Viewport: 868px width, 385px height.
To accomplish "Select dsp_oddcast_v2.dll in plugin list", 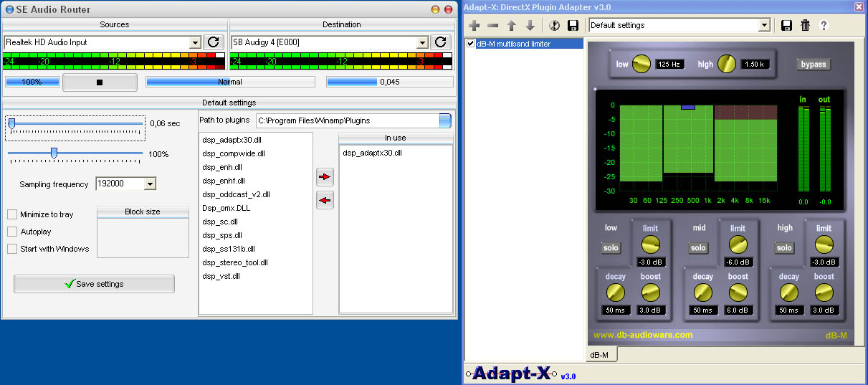I will click(236, 194).
